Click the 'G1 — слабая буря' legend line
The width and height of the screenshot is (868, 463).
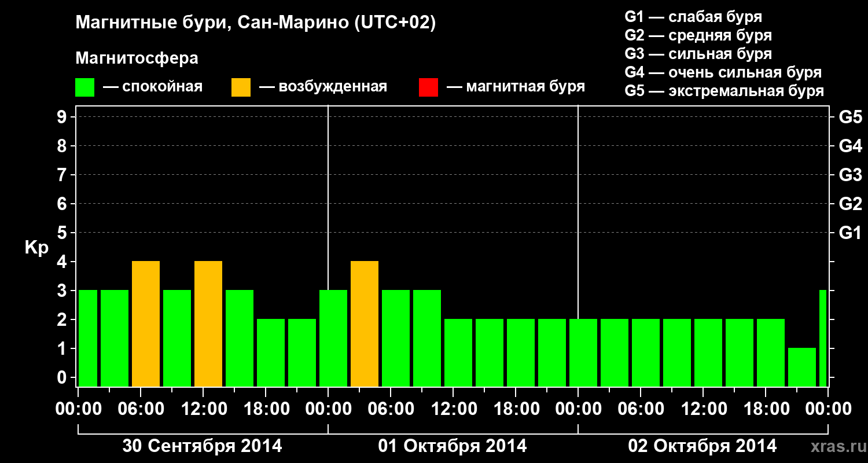click(693, 17)
